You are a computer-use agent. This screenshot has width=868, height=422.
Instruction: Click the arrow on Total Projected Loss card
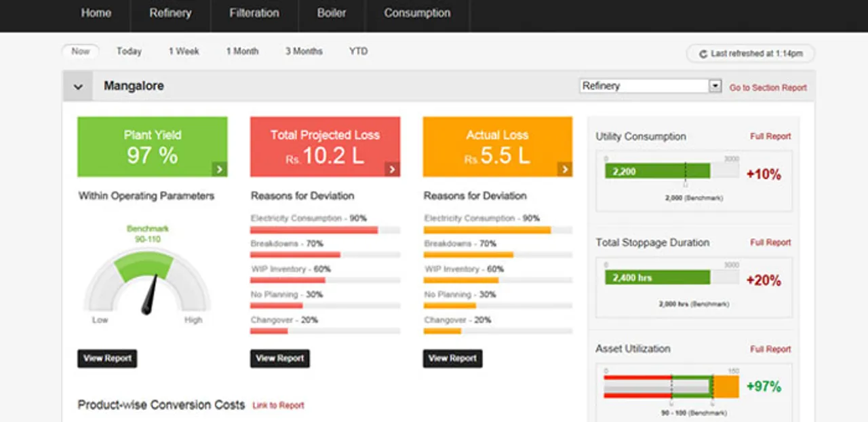pyautogui.click(x=392, y=170)
